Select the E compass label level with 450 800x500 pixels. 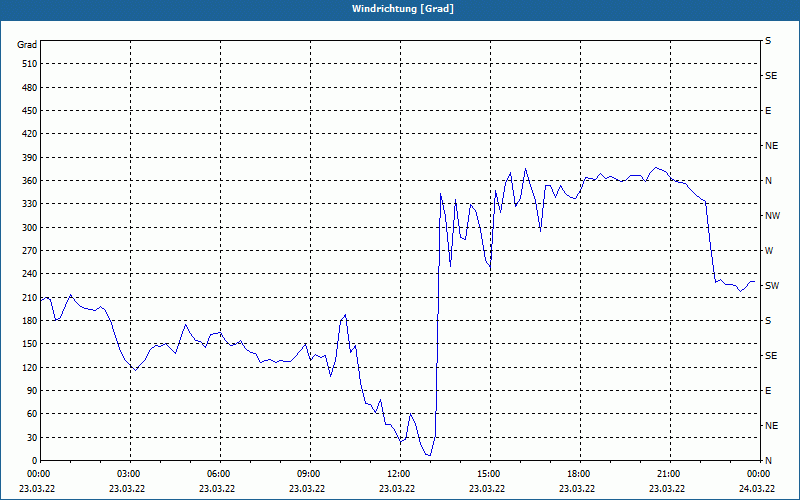coord(768,111)
